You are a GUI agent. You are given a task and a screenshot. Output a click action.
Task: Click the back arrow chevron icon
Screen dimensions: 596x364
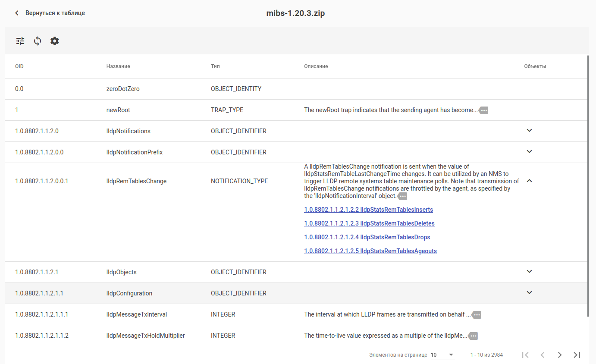tap(17, 13)
